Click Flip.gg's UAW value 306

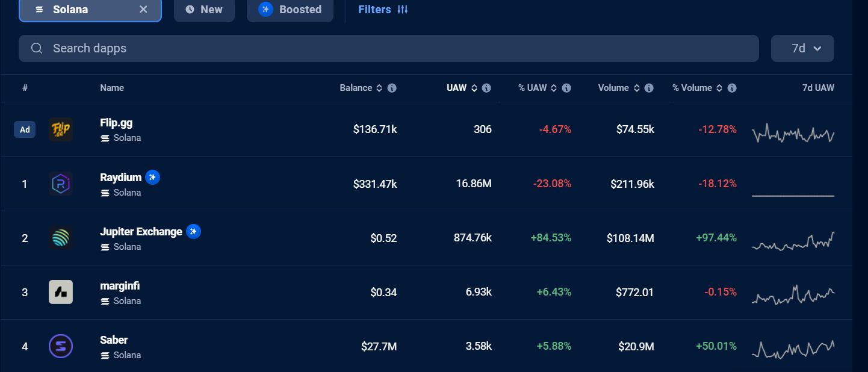(483, 129)
